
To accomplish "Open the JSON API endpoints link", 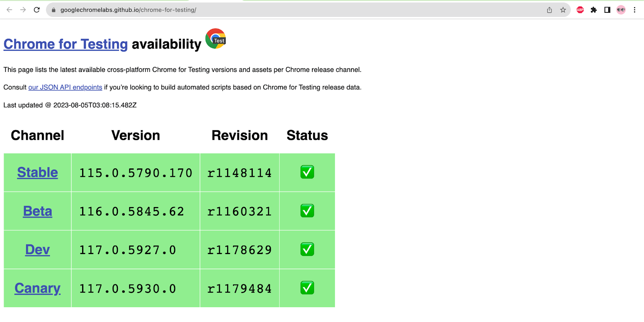I will (65, 87).
